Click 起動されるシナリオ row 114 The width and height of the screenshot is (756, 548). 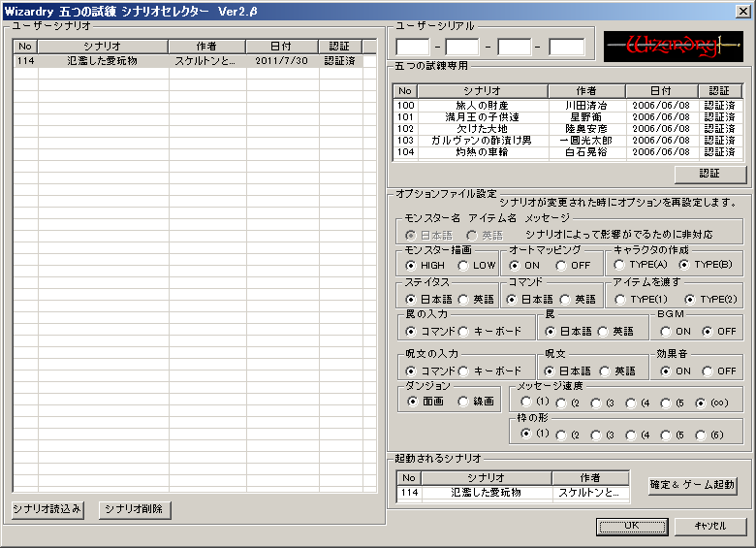tap(513, 493)
